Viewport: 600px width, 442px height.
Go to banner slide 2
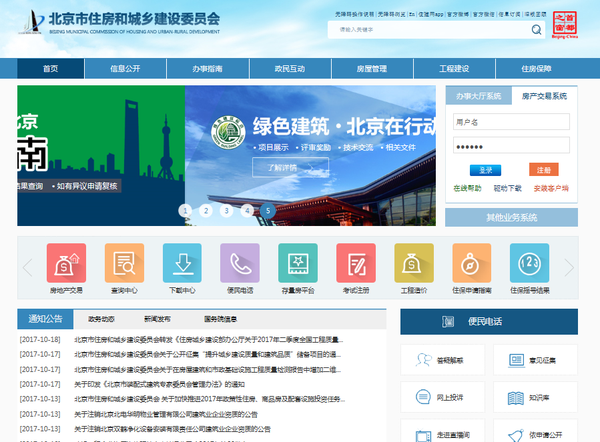click(x=206, y=210)
